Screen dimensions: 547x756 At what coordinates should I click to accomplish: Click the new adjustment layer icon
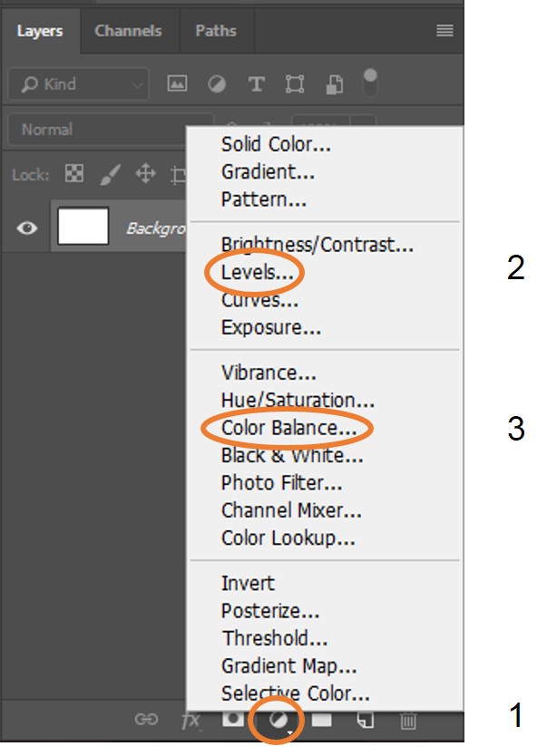coord(275,719)
